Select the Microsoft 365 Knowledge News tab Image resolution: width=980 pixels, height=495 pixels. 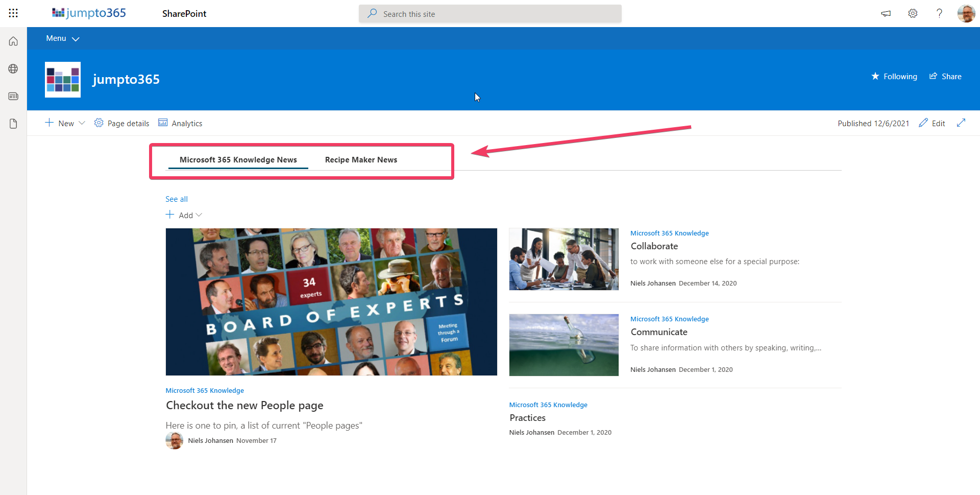238,159
